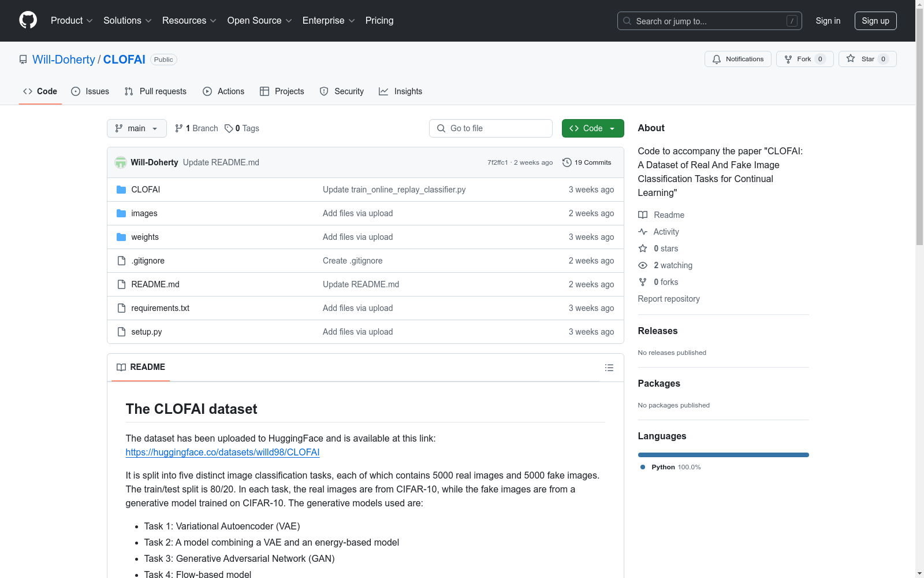Open the HuggingFace CLOFAI dataset link

(x=222, y=452)
